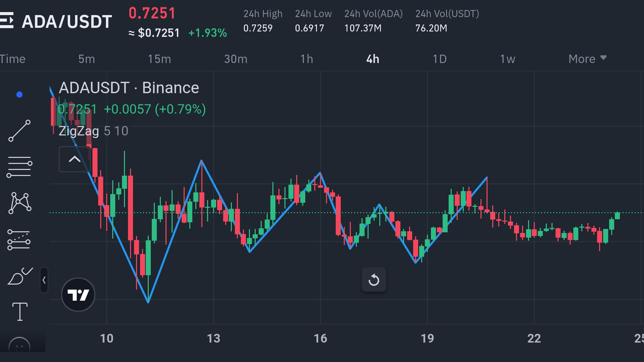Screen dimensions: 644x362
Task: Click the current price 0.7251 display
Action: [x=152, y=13]
